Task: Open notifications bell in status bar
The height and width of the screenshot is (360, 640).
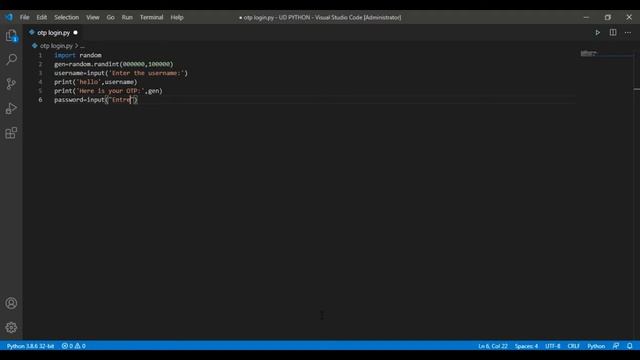Action: tap(630, 346)
